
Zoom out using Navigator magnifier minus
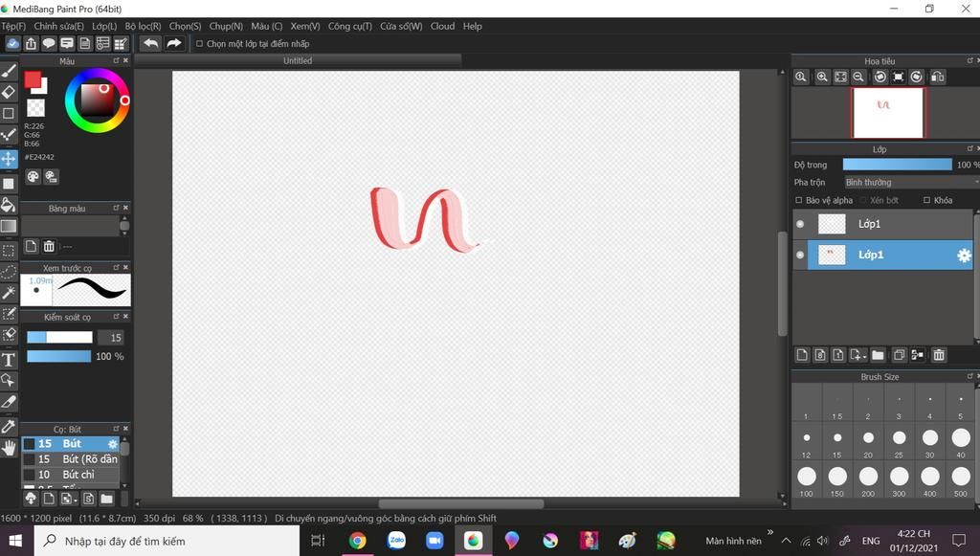858,77
